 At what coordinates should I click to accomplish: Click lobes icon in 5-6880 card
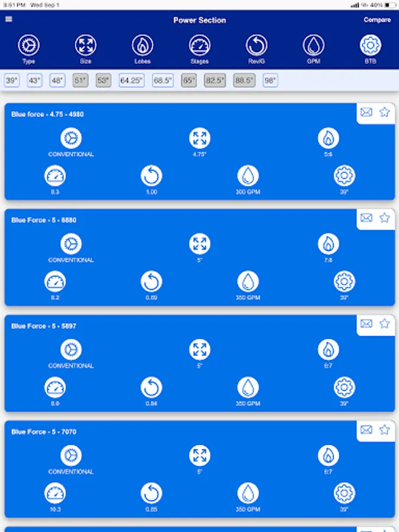click(328, 244)
